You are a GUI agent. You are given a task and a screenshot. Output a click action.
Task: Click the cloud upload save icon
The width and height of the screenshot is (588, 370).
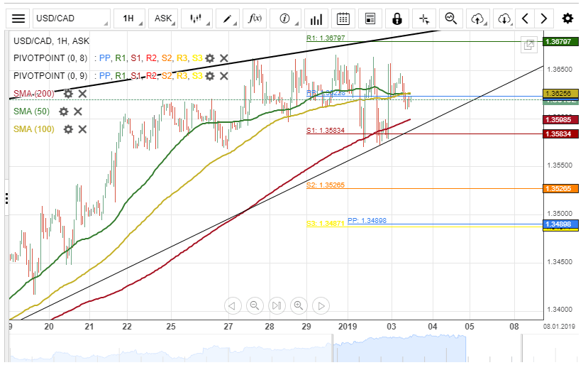click(x=477, y=18)
